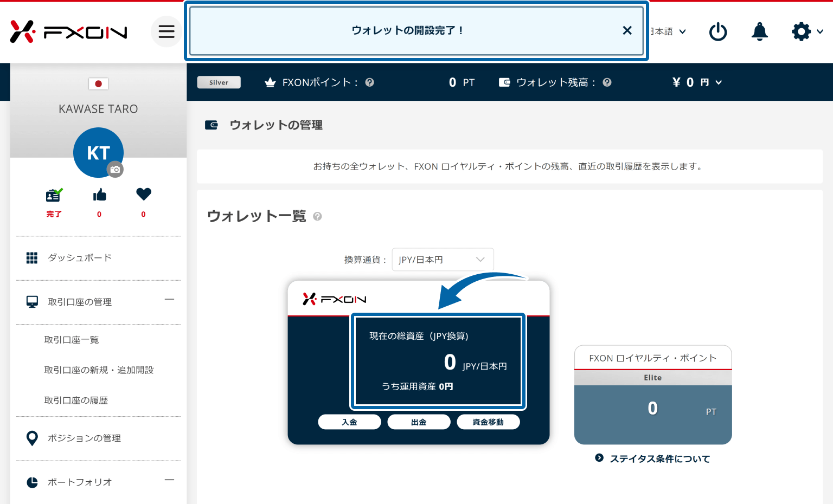This screenshot has height=504, width=833.
Task: Collapse the 取引口座の管理 section
Action: click(x=169, y=299)
